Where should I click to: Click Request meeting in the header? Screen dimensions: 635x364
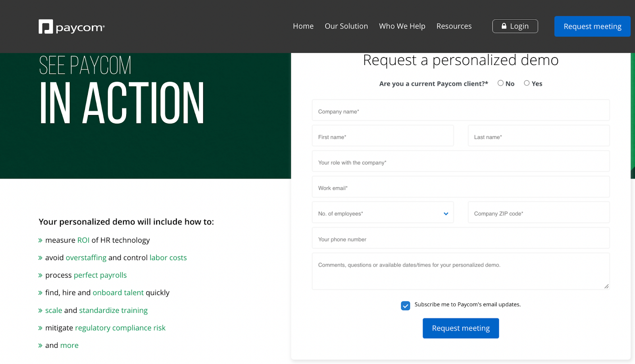[593, 26]
